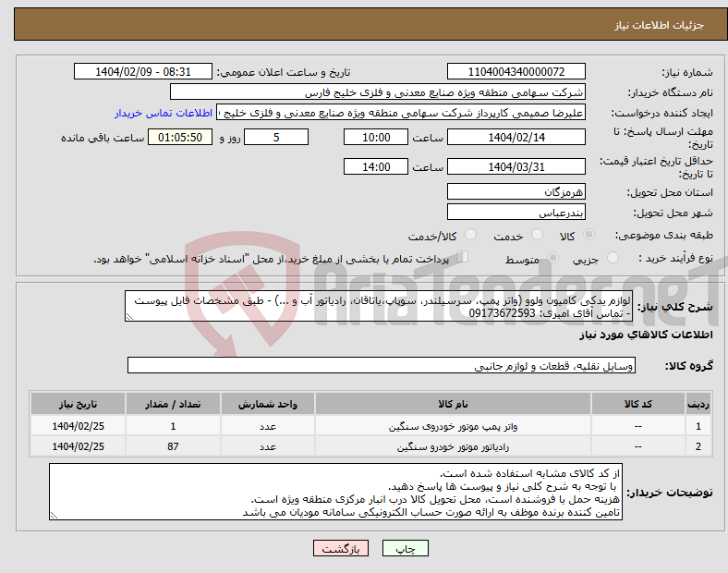Click the need number field 1104004340000072
Image resolution: width=728 pixels, height=573 pixels.
tap(516, 71)
